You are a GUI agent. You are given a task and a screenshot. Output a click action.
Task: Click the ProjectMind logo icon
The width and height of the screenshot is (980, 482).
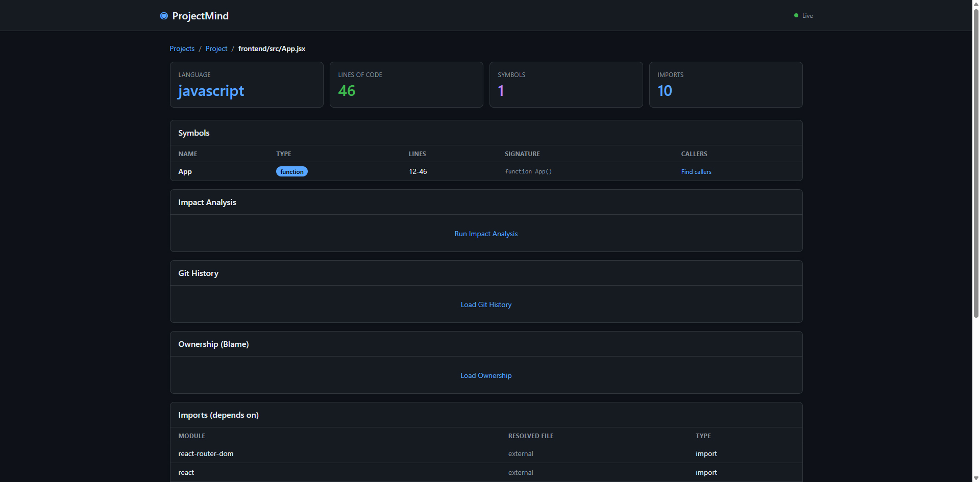tap(164, 16)
